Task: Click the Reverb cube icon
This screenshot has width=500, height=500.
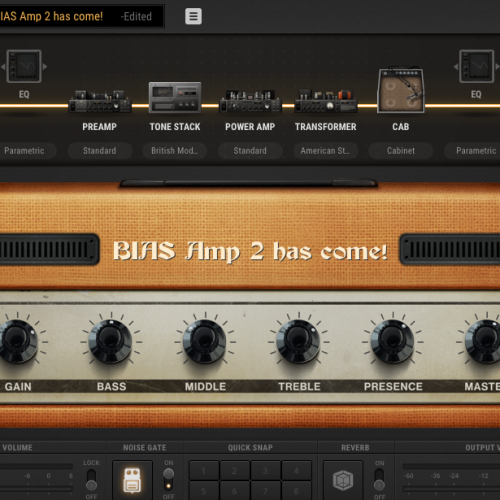Action: click(343, 480)
